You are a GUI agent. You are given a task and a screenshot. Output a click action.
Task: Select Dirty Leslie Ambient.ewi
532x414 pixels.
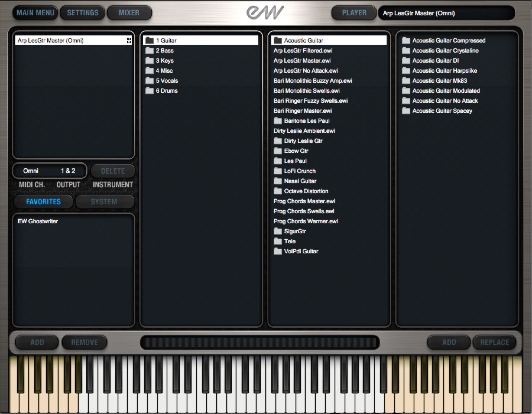[304, 131]
